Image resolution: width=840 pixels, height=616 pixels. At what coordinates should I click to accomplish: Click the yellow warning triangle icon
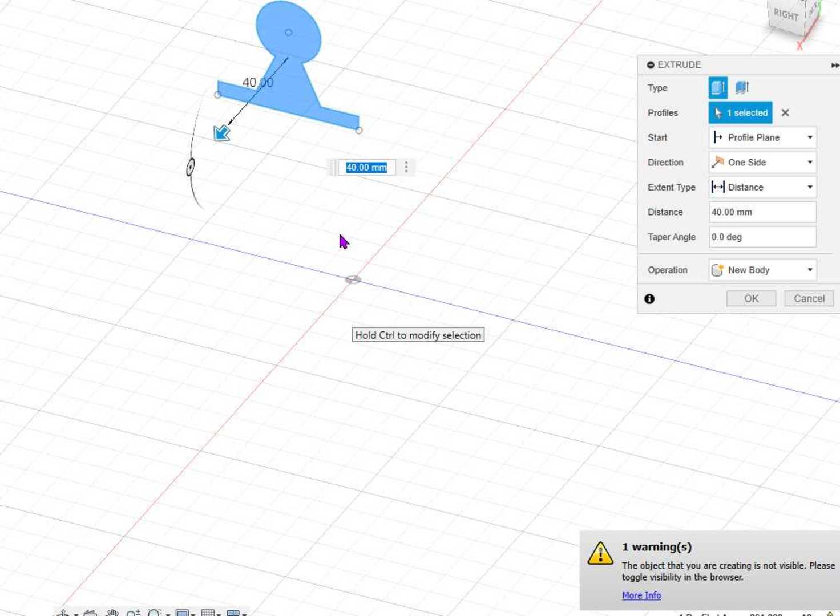600,553
